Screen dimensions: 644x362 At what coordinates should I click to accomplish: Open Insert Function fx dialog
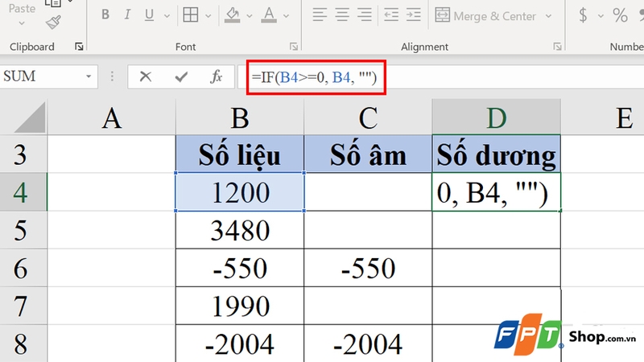pyautogui.click(x=216, y=76)
